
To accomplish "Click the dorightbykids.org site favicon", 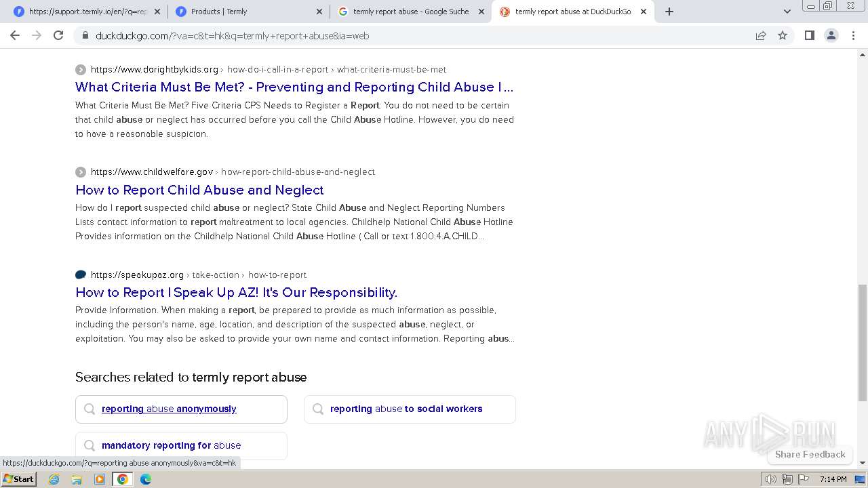I will pos(81,69).
